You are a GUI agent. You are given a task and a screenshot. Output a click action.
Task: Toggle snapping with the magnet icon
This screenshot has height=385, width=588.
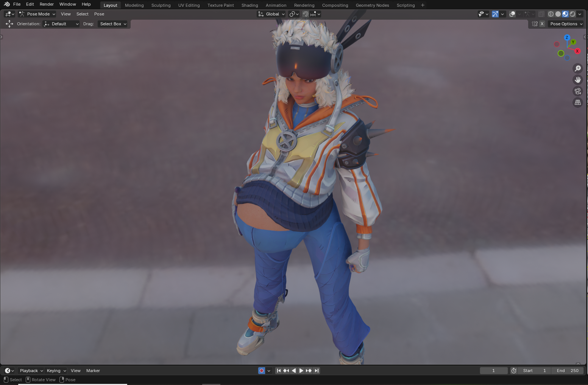[306, 14]
